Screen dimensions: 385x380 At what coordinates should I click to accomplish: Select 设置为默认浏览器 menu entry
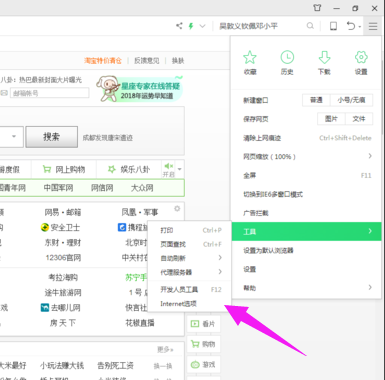[306, 250]
